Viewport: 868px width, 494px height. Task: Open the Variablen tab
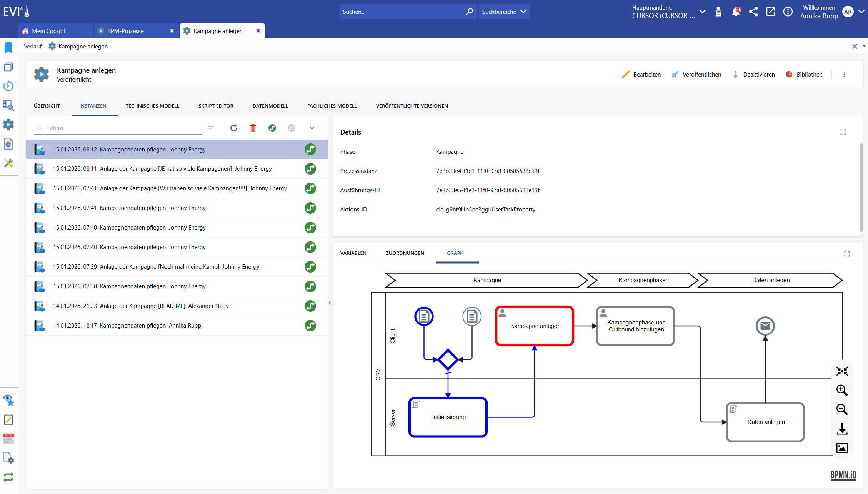pyautogui.click(x=353, y=253)
